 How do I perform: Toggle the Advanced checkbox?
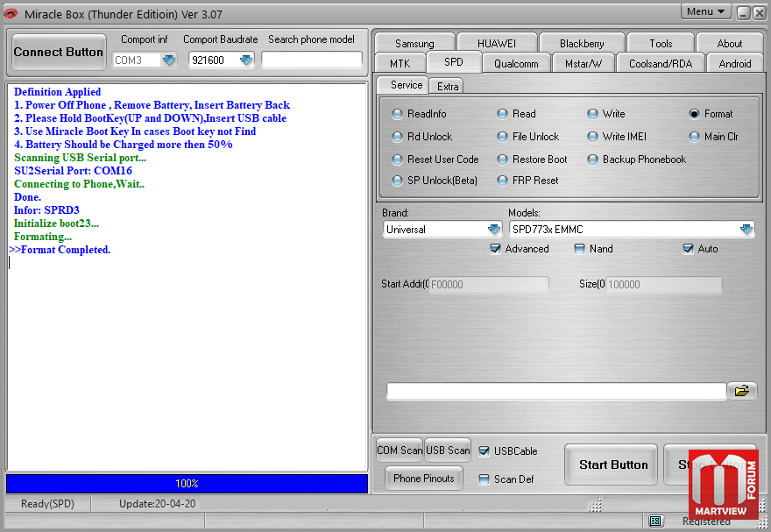496,249
